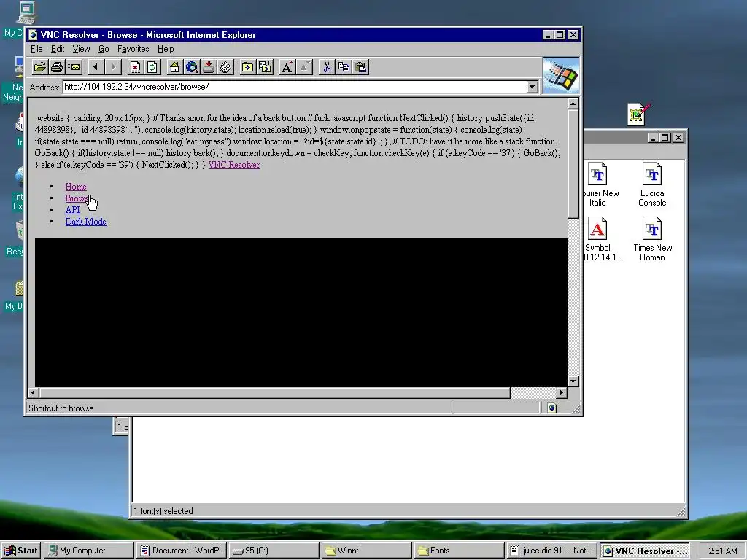Image resolution: width=747 pixels, height=560 pixels.
Task: Click the Send mail toolbar icon
Action: click(x=74, y=67)
